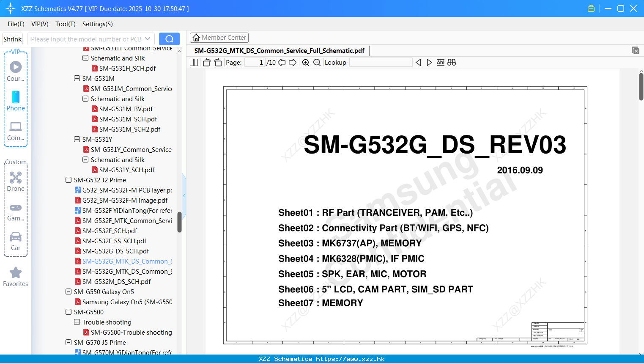Collapse the SM-G531Y node
The width and height of the screenshot is (644, 363).
pos(77,139)
